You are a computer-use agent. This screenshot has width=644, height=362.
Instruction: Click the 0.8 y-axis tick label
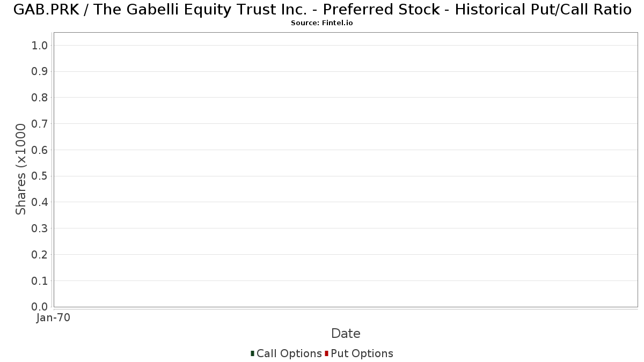[x=40, y=98]
